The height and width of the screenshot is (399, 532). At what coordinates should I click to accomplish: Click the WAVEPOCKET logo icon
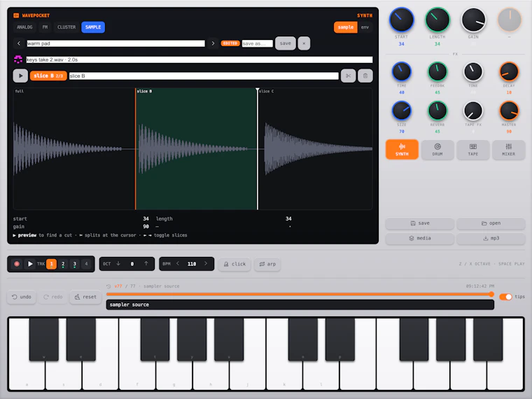(16, 15)
